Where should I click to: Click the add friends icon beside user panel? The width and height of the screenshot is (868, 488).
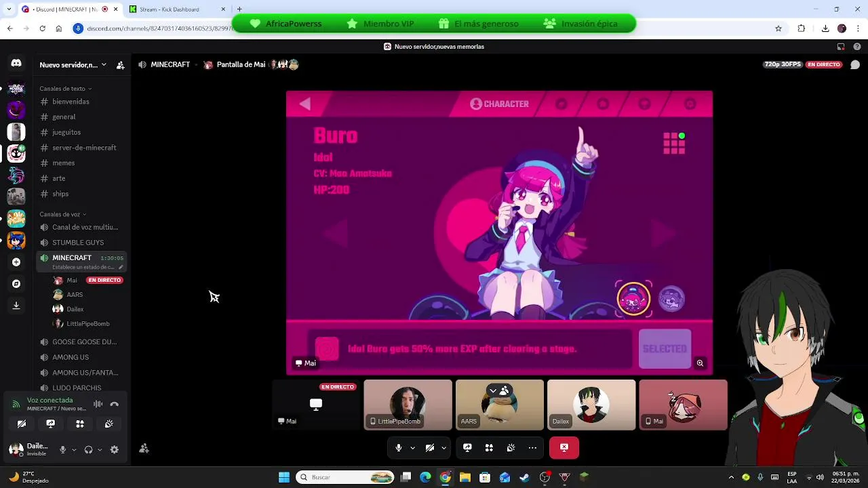[x=144, y=448]
